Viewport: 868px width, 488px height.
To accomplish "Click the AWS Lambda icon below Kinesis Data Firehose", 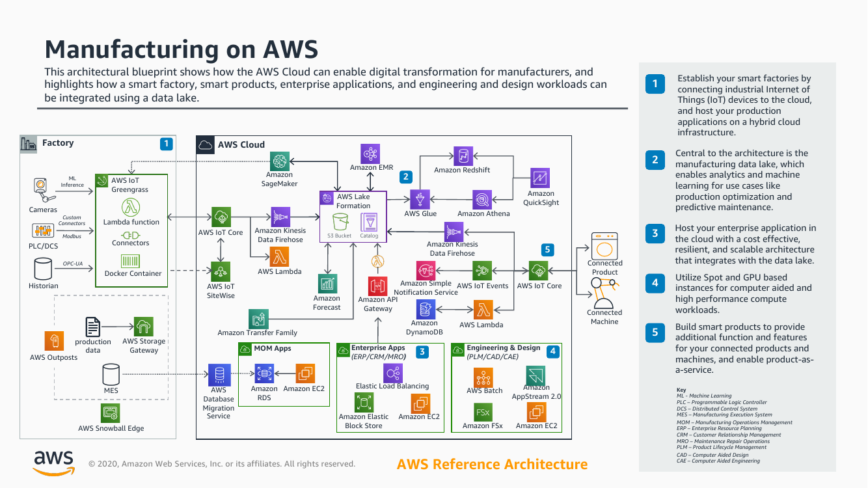I will pyautogui.click(x=280, y=257).
